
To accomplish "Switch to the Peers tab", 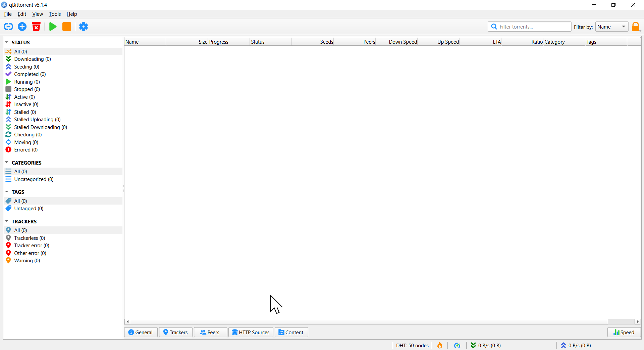I will point(210,332).
